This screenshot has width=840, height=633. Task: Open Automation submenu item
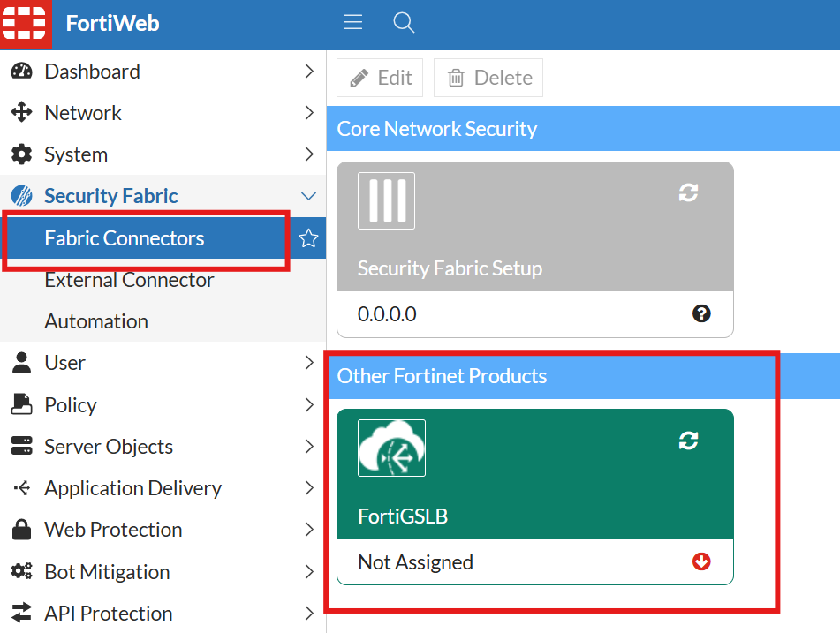[x=163, y=321]
